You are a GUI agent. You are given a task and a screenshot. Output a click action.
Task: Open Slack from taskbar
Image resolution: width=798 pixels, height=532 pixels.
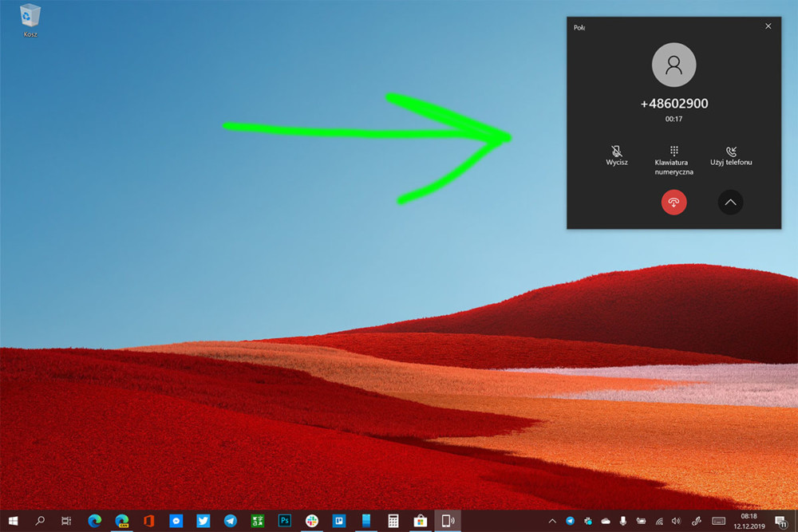tap(312, 521)
